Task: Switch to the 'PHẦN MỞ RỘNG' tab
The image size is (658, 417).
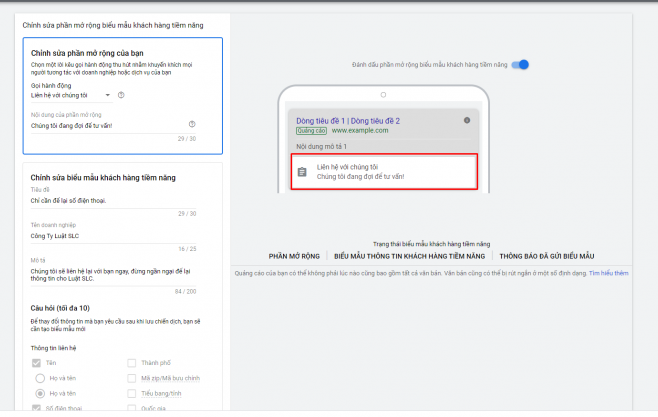Action: [x=294, y=256]
